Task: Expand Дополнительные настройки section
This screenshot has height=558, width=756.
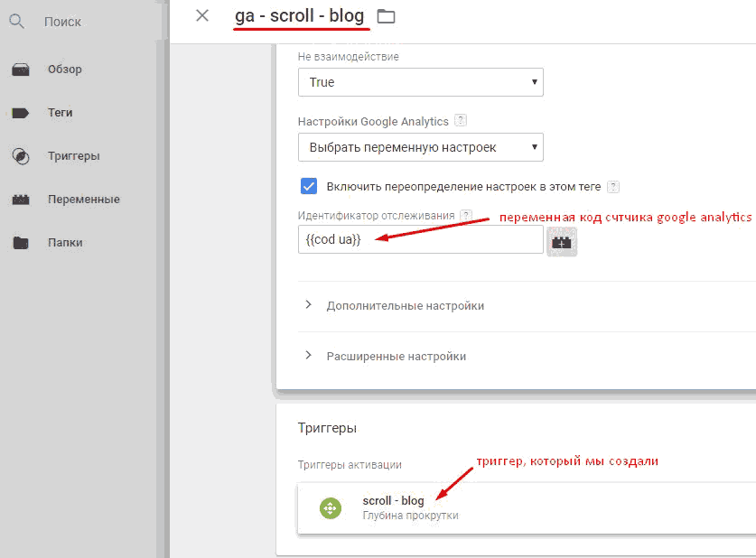Action: pyautogui.click(x=405, y=306)
